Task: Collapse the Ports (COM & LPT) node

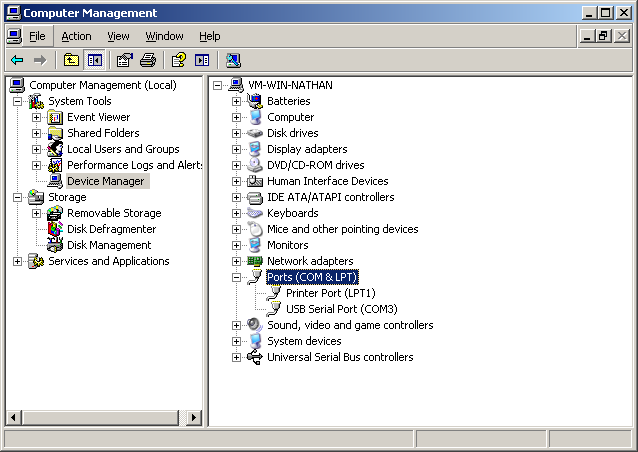Action: 236,277
